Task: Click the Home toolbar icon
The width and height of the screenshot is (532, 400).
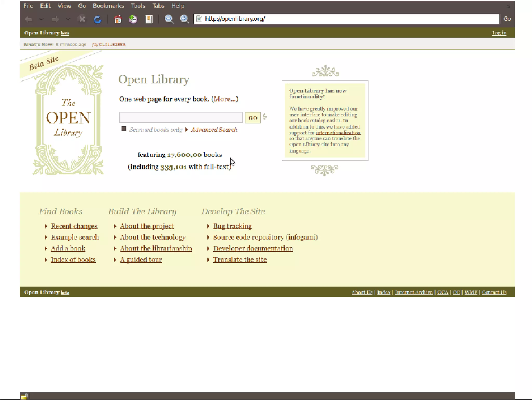Action: (x=118, y=19)
